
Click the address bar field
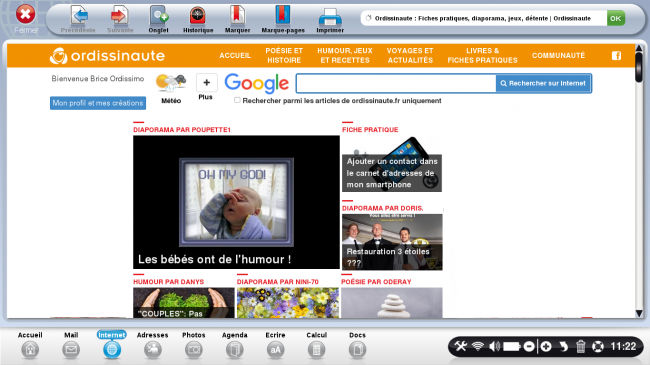coord(483,18)
